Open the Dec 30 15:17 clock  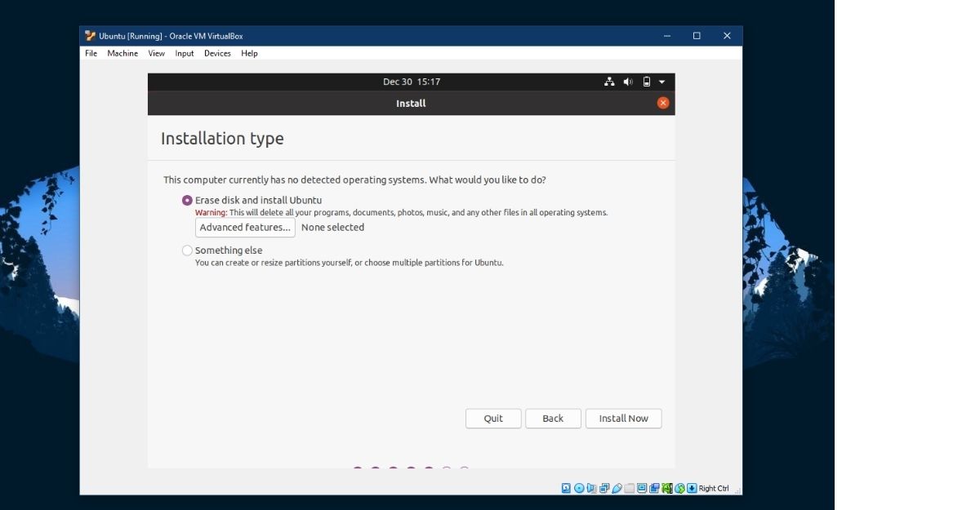(412, 82)
